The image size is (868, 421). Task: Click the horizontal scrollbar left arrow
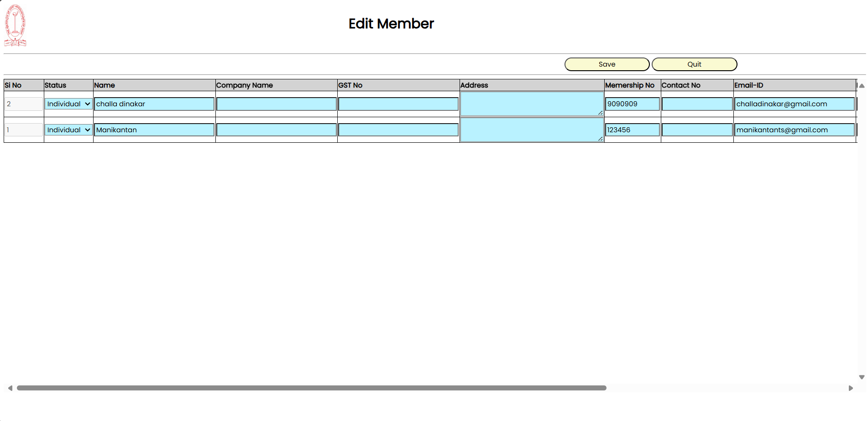tap(10, 388)
